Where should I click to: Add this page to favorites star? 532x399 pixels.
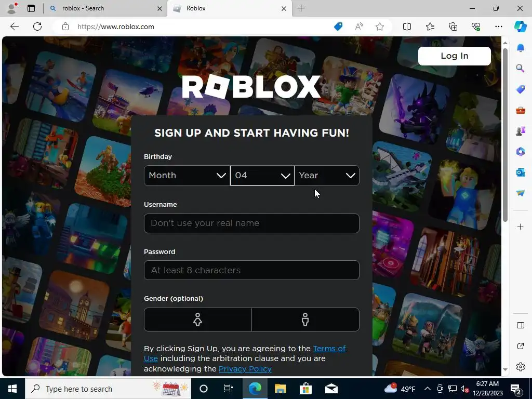point(380,26)
